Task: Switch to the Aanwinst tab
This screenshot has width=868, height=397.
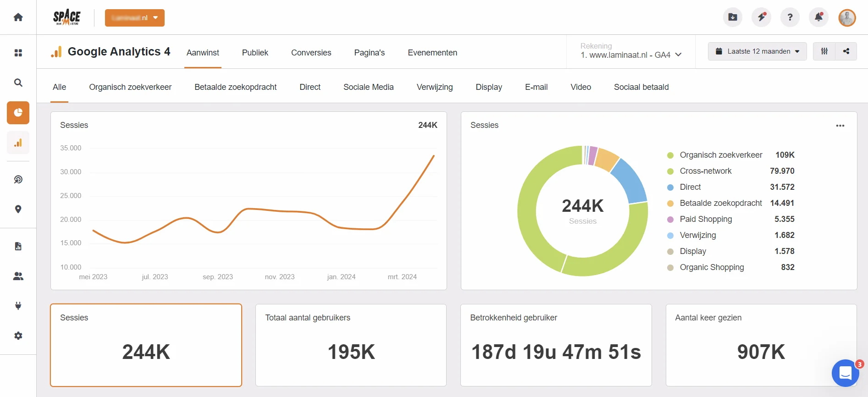Action: coord(203,53)
